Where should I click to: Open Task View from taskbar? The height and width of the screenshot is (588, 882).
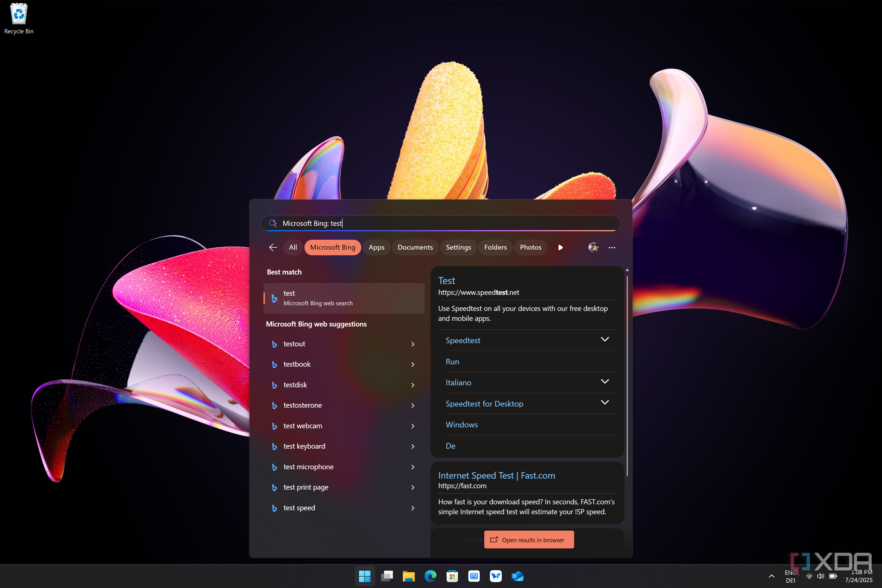[x=387, y=576]
